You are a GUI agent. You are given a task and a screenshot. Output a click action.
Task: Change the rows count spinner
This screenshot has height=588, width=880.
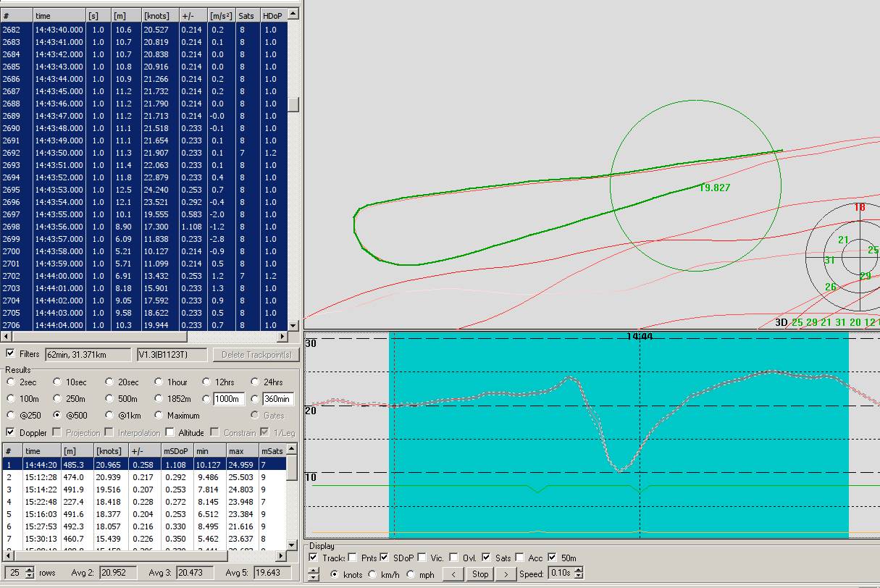tap(30, 573)
